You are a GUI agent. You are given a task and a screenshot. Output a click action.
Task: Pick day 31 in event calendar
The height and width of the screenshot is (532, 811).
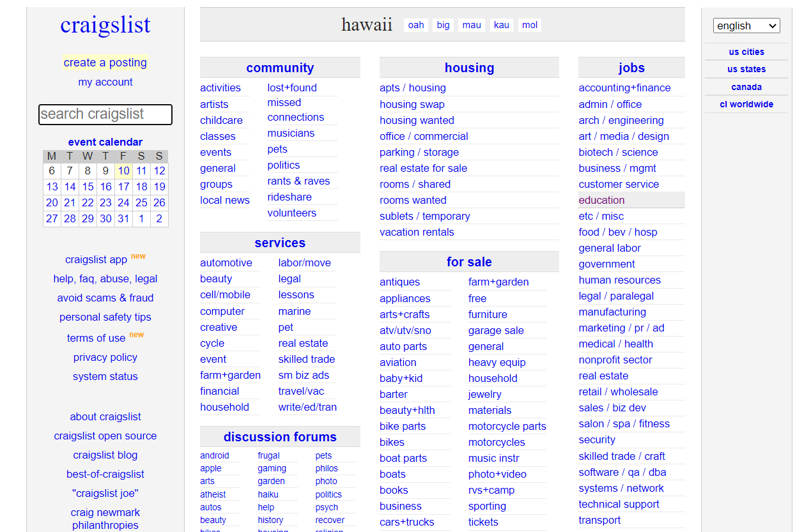click(x=123, y=218)
